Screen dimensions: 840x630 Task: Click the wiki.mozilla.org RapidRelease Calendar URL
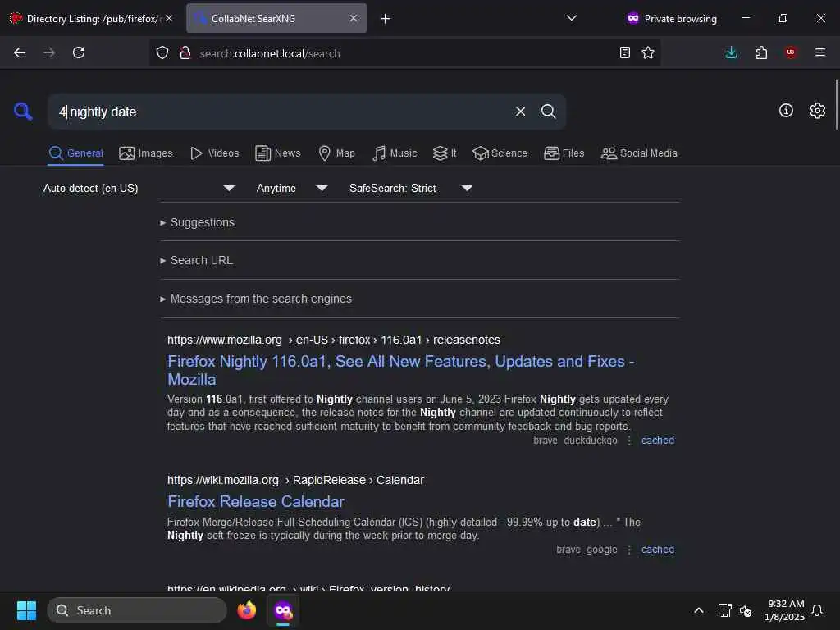(x=295, y=480)
